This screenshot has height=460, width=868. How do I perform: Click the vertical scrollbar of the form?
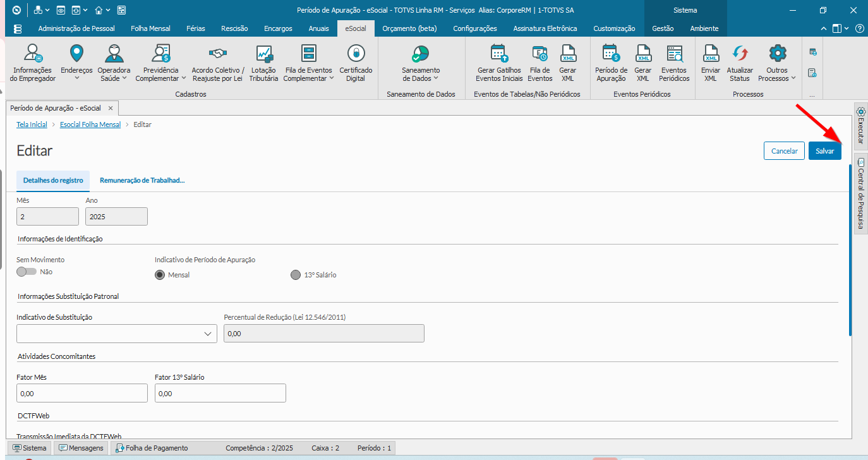(850, 250)
